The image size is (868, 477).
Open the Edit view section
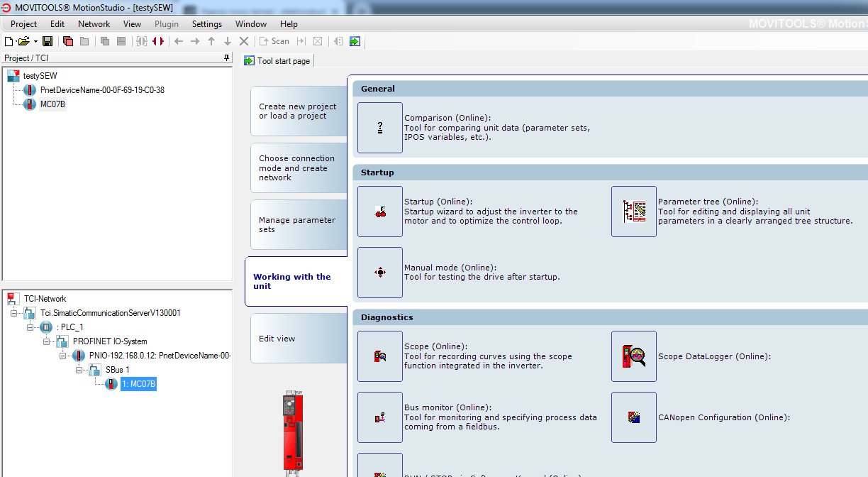pos(299,339)
